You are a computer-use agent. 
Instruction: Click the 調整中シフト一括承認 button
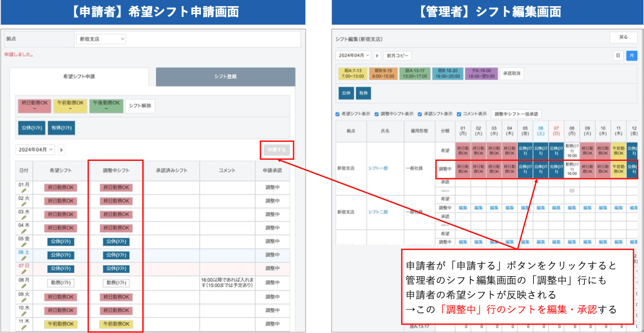(x=516, y=114)
